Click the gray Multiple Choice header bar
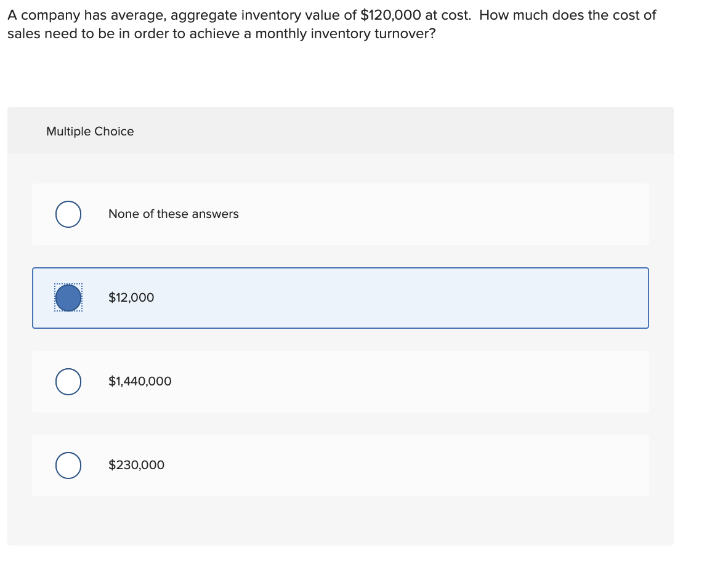The height and width of the screenshot is (564, 728). (x=341, y=131)
